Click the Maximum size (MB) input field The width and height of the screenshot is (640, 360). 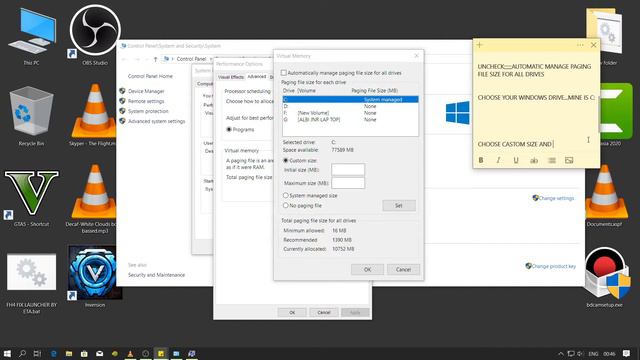click(348, 183)
